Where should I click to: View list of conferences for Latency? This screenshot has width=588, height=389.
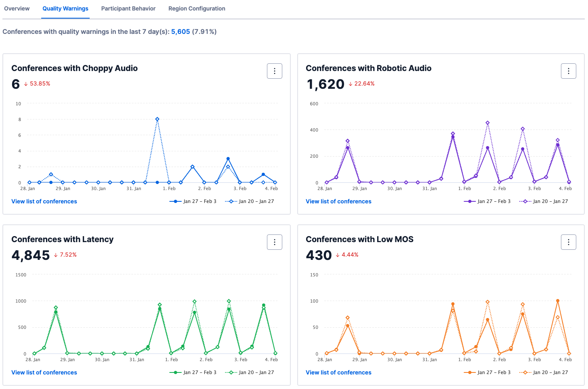44,372
